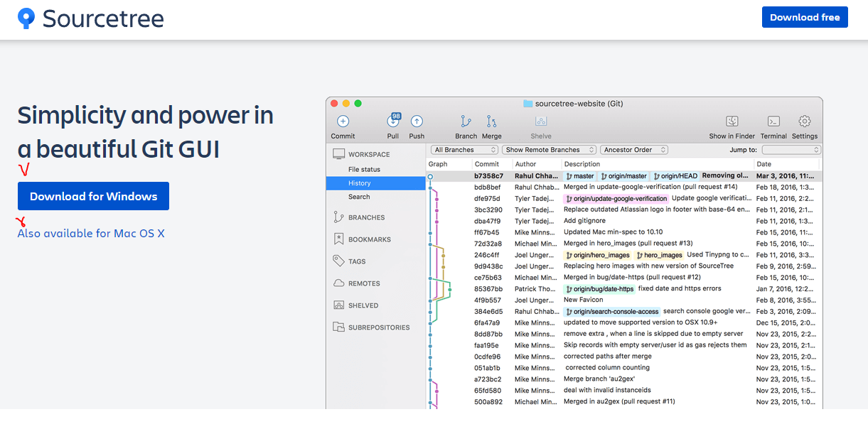Select commit ff67b45
The height and width of the screenshot is (429, 868).
point(624,232)
